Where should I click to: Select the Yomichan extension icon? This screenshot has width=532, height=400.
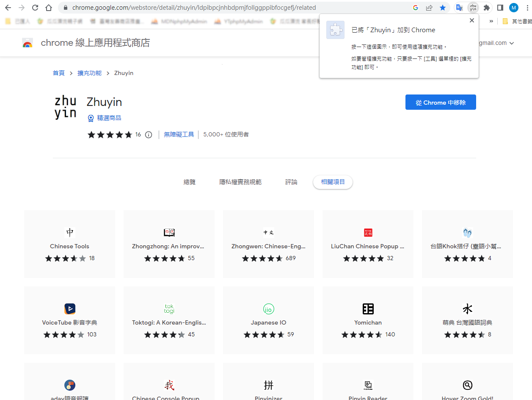coord(368,309)
